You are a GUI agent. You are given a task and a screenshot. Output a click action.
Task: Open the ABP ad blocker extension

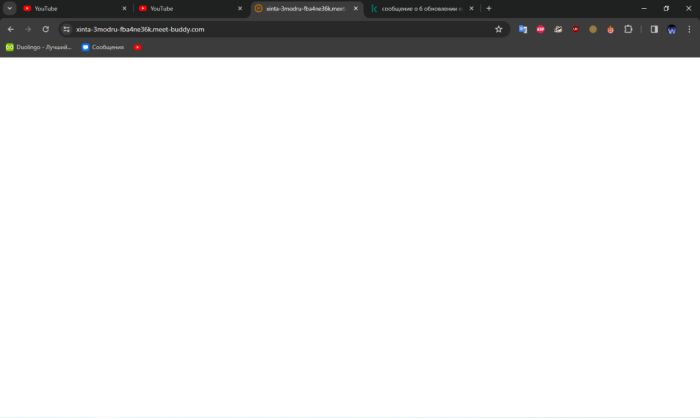click(540, 29)
